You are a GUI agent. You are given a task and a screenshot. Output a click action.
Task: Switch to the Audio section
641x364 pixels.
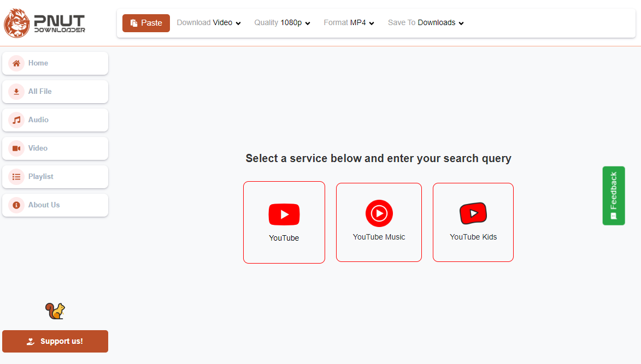pyautogui.click(x=55, y=120)
